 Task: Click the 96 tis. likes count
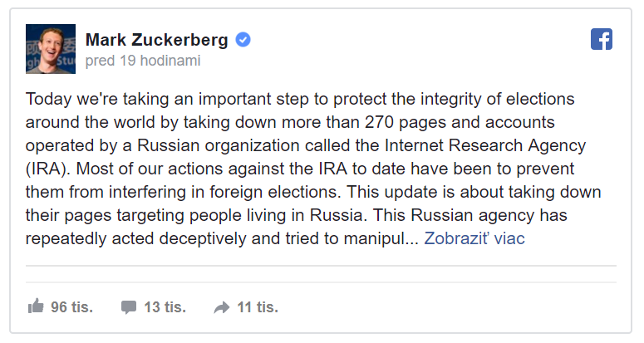click(x=71, y=307)
